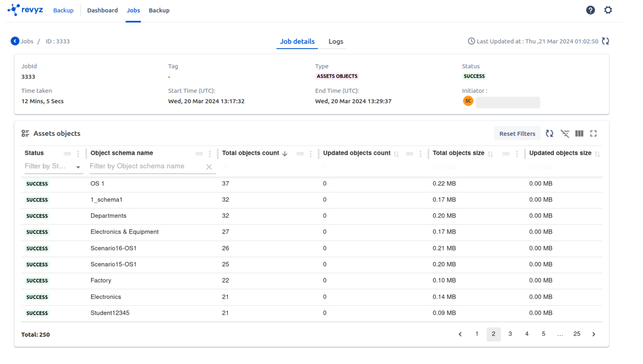This screenshot has height=364, width=643.
Task: Open Status column options menu
Action: pos(78,154)
